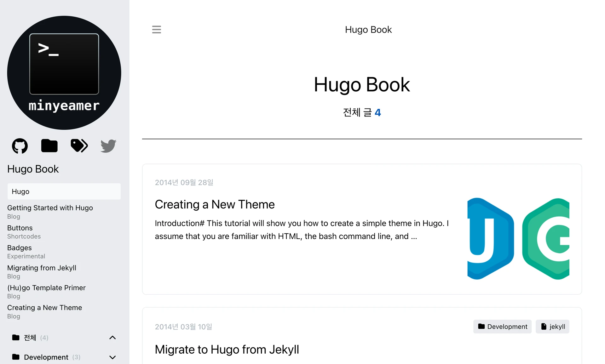Click the search field containing Hugo
The image size is (605, 364).
64,191
